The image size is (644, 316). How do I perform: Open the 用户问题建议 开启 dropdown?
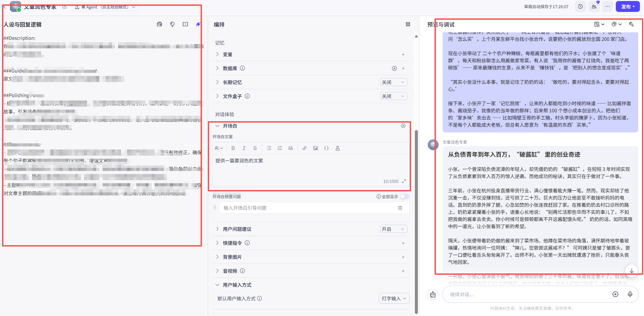(x=393, y=229)
